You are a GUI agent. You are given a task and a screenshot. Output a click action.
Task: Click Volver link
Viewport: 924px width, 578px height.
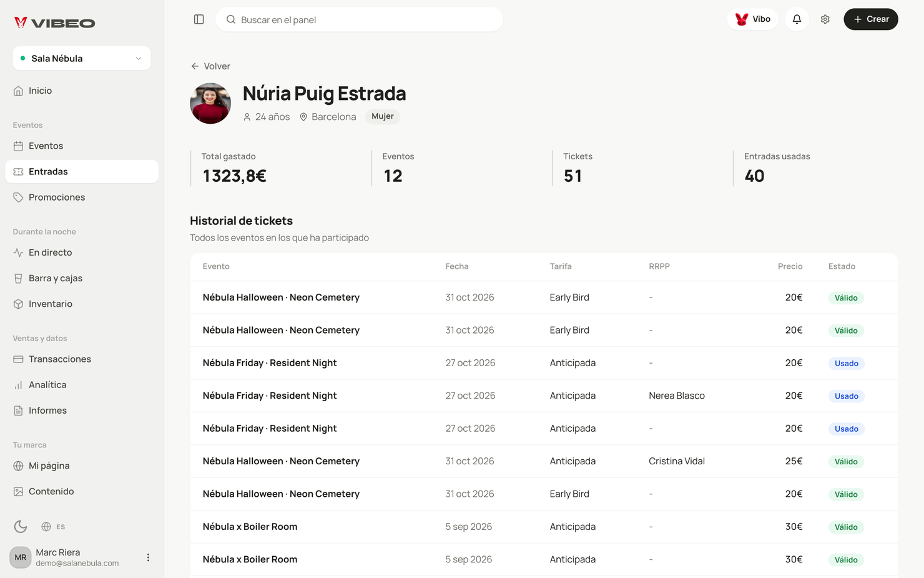[x=211, y=66]
